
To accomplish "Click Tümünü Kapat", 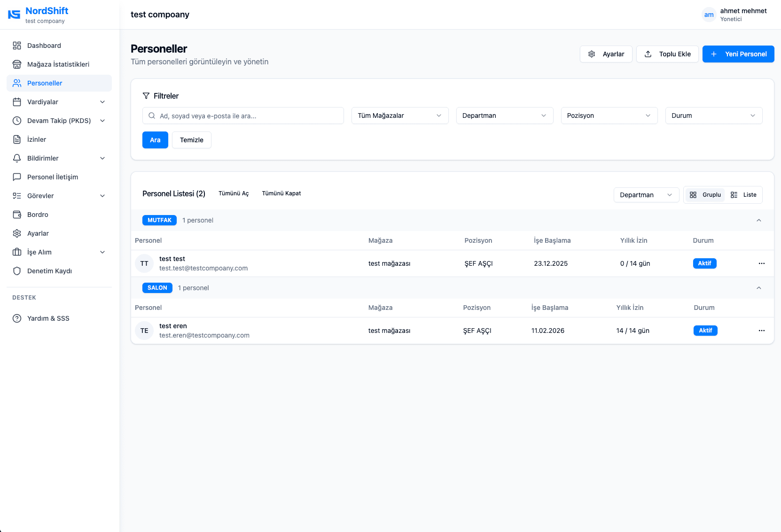I will pos(281,193).
